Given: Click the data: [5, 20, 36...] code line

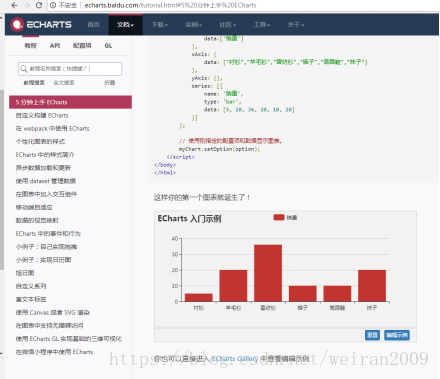Looking at the screenshot, I should tap(249, 110).
